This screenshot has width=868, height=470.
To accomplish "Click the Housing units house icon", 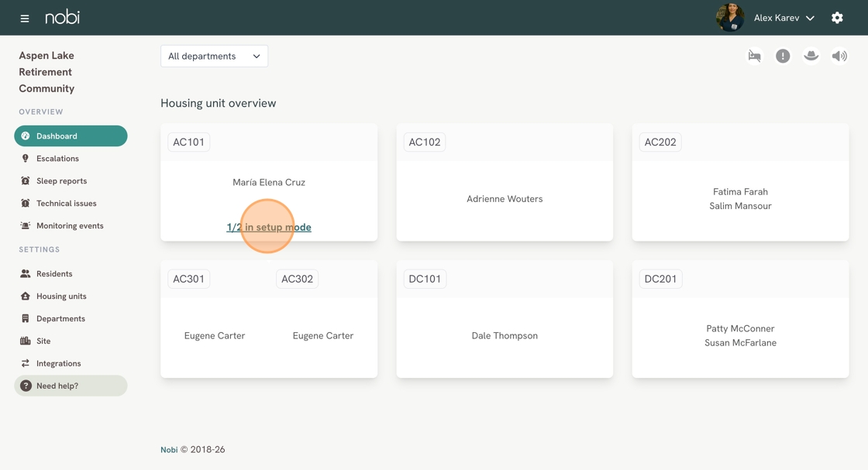I will coord(26,297).
